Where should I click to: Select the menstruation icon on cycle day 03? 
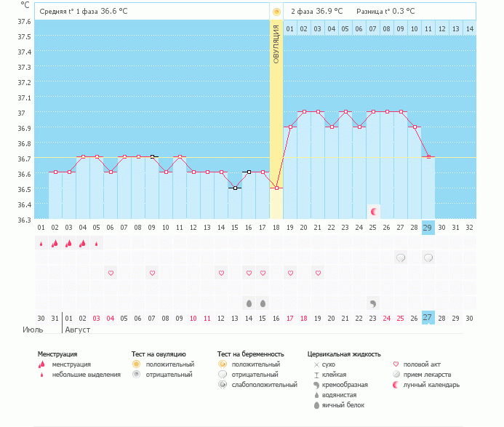click(x=69, y=244)
